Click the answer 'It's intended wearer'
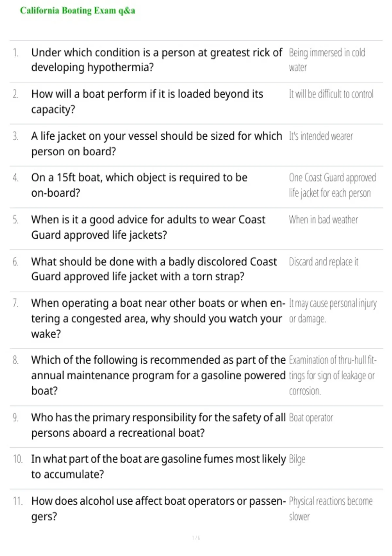Image resolution: width=392 pixels, height=556 pixels. coord(321,136)
